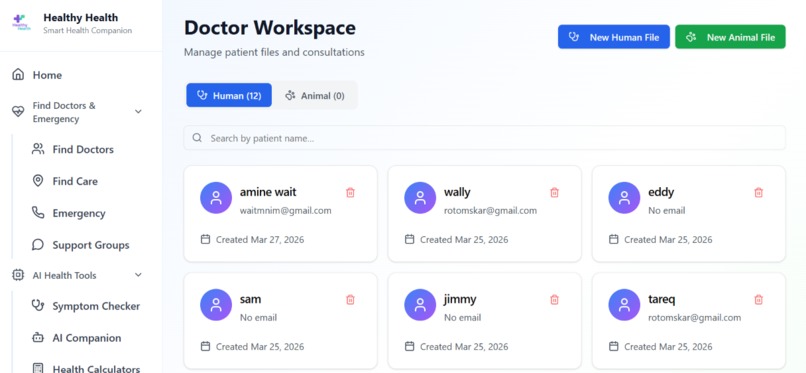806x373 pixels.
Task: Click the robot icon next to AI Companion
Action: tap(38, 338)
